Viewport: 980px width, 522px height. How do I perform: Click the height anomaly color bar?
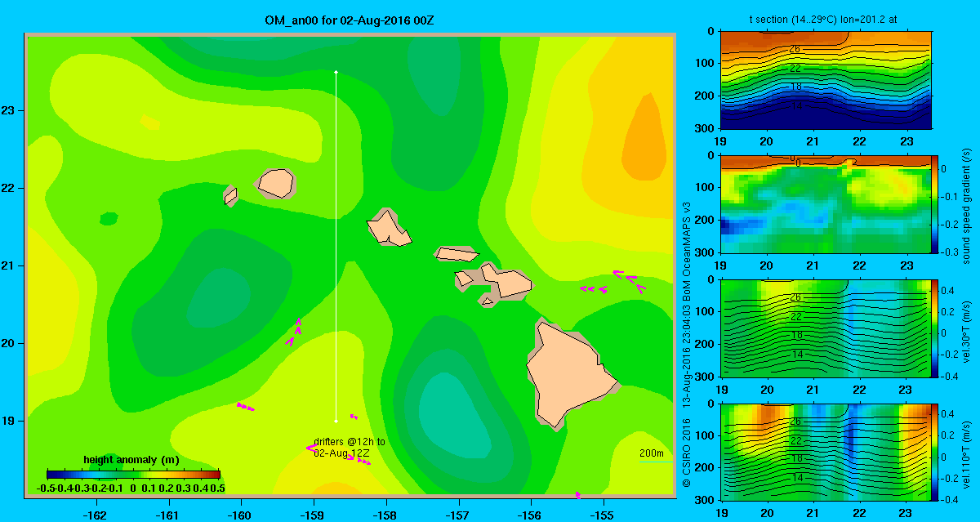(x=134, y=474)
